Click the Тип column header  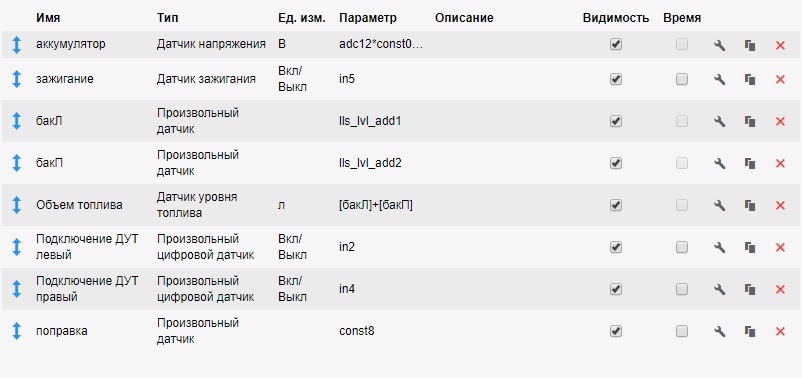coord(168,18)
